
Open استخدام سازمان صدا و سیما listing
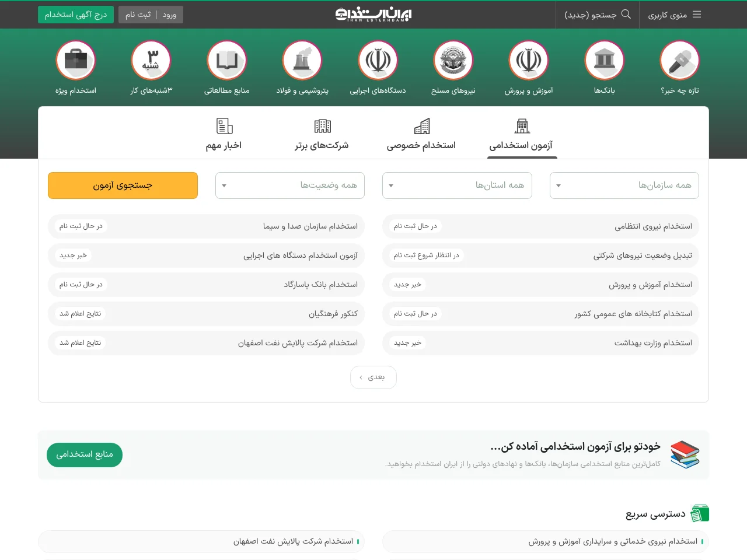point(206,226)
